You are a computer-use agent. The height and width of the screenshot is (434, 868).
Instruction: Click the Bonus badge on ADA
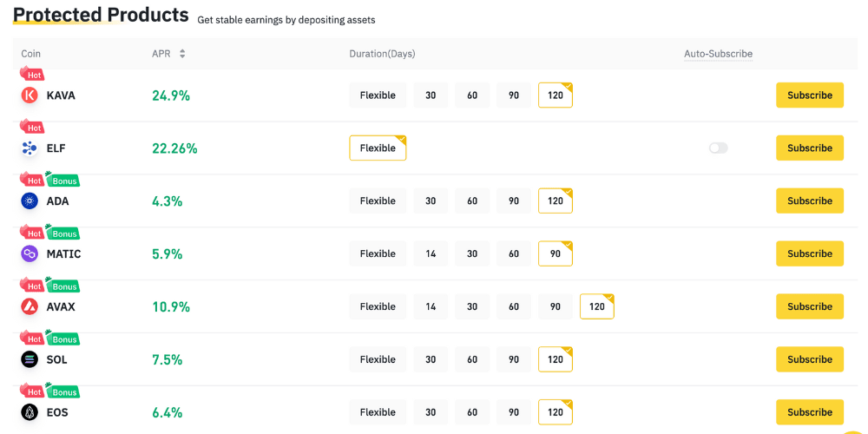tap(63, 181)
